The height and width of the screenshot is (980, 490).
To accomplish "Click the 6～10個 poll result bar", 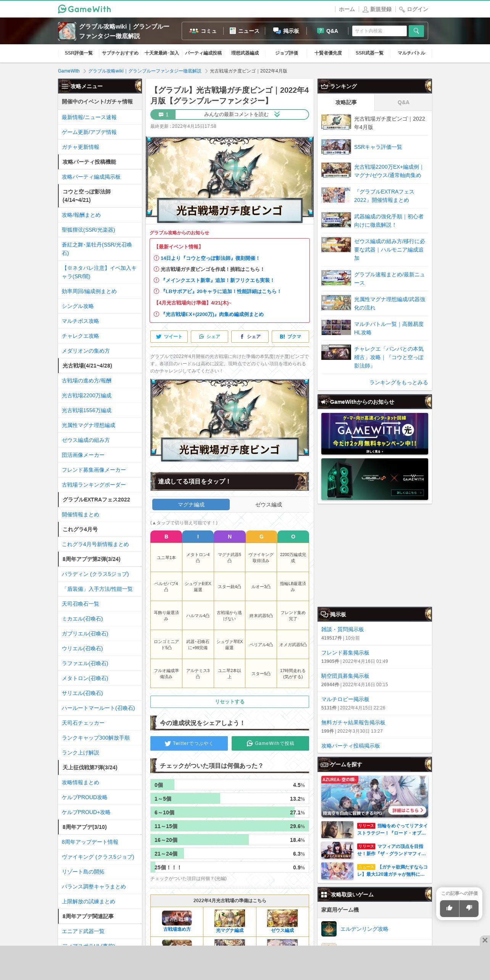I will click(x=230, y=812).
